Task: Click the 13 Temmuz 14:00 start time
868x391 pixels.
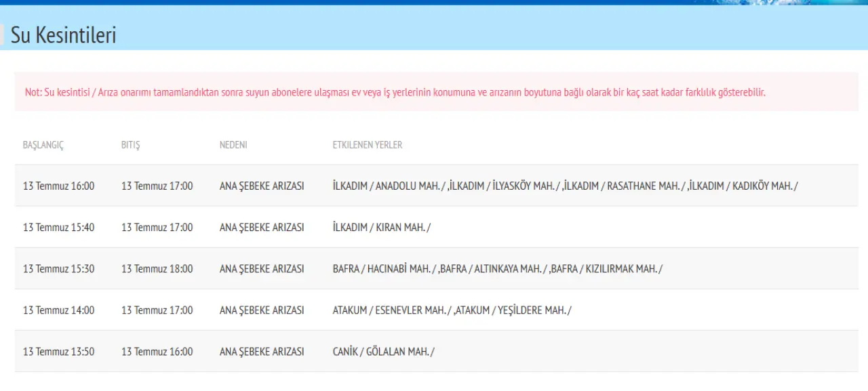Action: (x=59, y=310)
